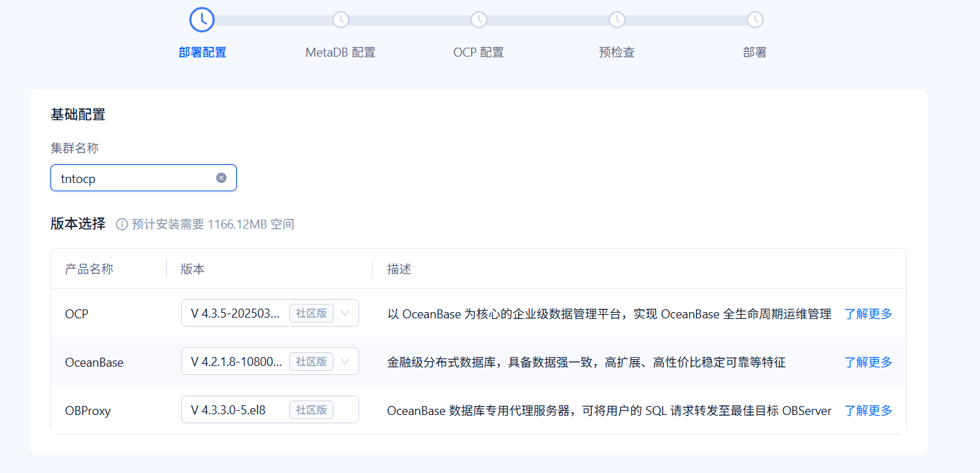Select the MetaDB 配置 step label
Image resolution: width=980 pixels, height=473 pixels.
pos(340,52)
